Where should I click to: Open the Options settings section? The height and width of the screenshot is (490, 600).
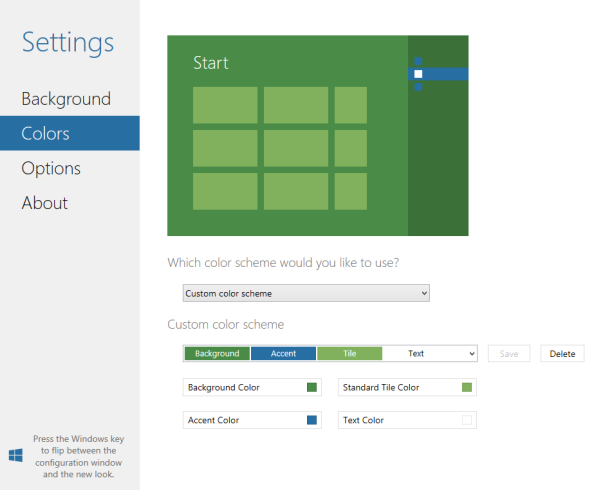tap(51, 168)
